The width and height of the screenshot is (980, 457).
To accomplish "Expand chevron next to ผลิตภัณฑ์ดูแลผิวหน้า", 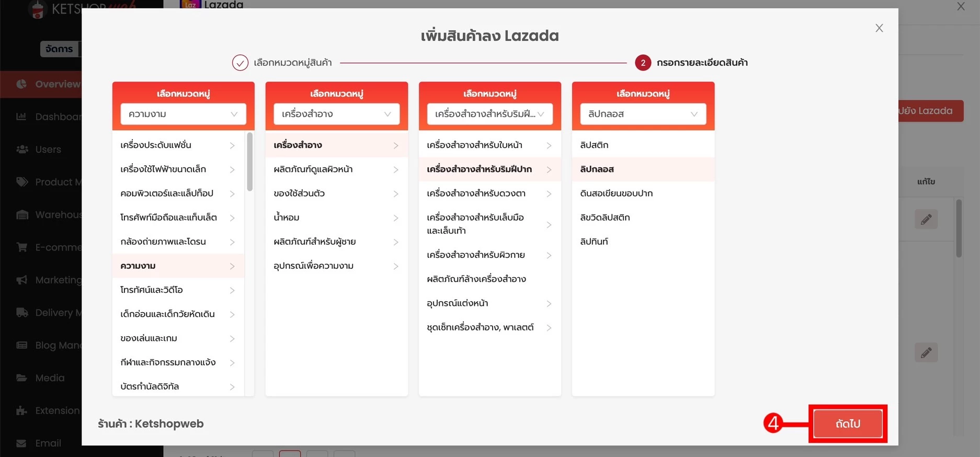I will click(396, 169).
